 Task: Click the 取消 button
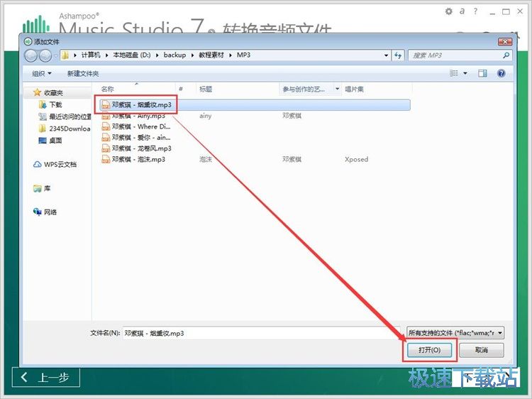[x=482, y=350]
